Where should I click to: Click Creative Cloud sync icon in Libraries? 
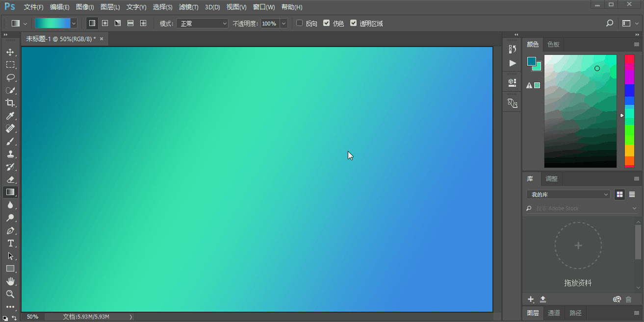(x=617, y=299)
